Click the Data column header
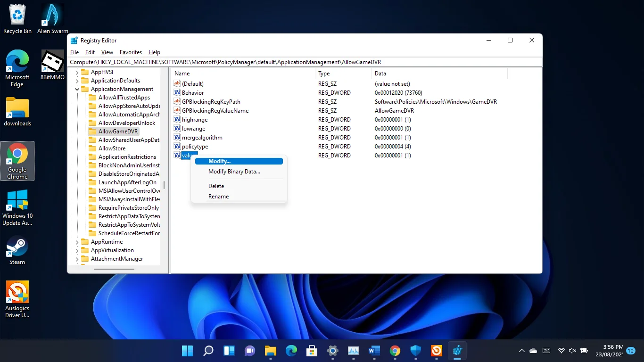 439,74
